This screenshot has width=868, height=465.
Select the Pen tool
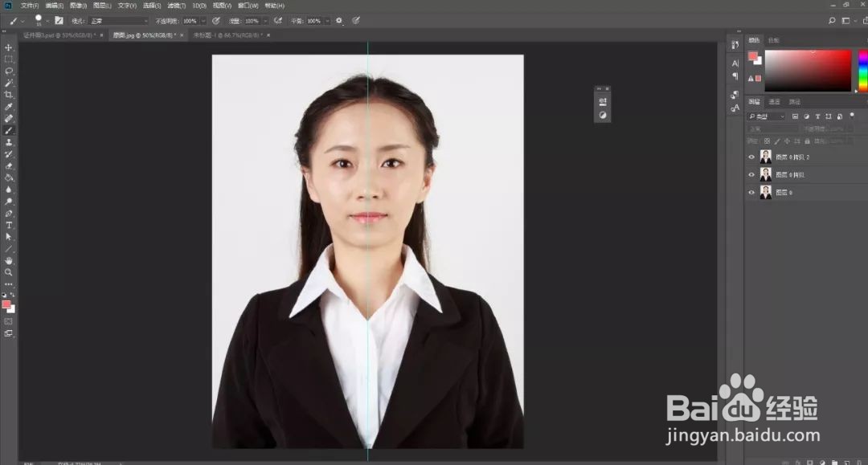click(8, 214)
